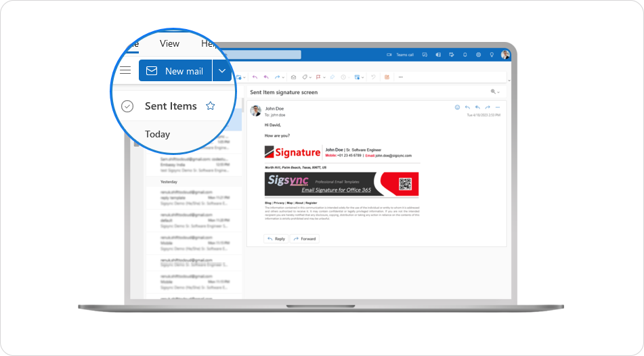This screenshot has width=644, height=356.
Task: Click the Reply button below message
Action: [276, 239]
